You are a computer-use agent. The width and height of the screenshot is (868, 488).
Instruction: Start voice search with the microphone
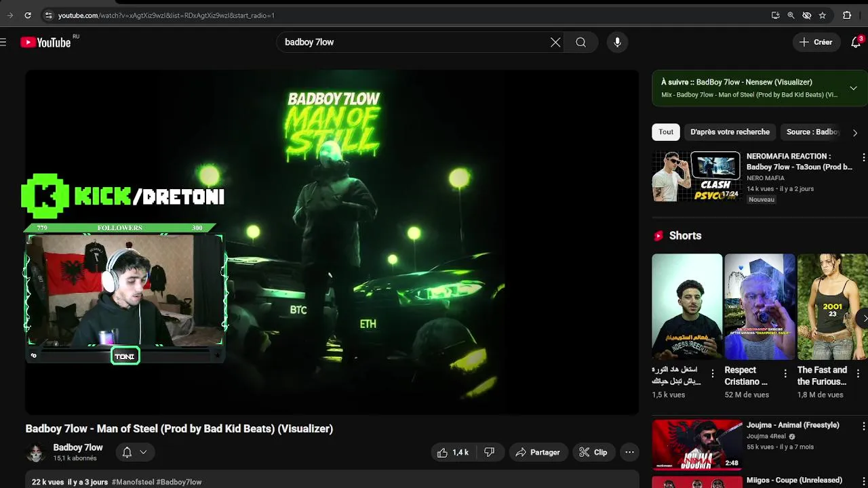(617, 42)
